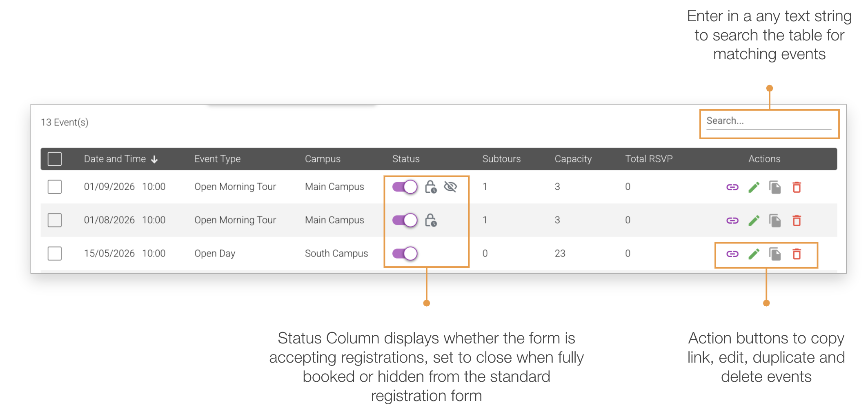Delete the Open Day South Campus event

click(797, 254)
